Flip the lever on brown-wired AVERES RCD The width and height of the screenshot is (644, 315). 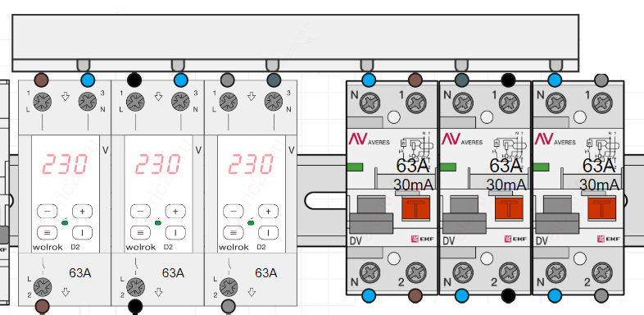[371, 215]
